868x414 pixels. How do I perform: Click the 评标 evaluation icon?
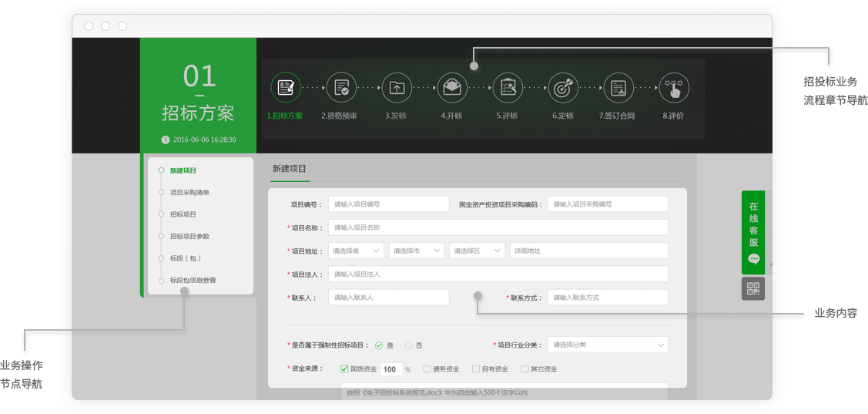(508, 88)
